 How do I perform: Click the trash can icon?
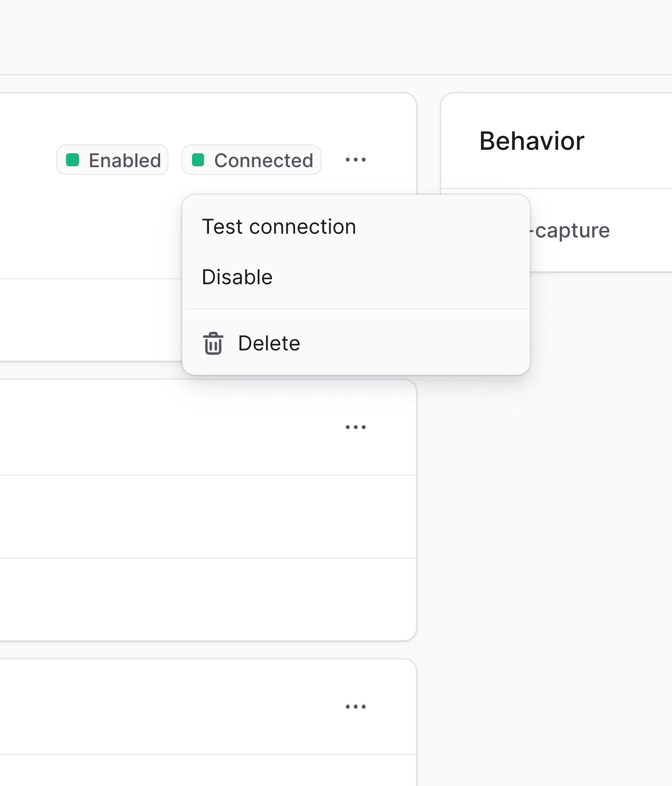213,343
